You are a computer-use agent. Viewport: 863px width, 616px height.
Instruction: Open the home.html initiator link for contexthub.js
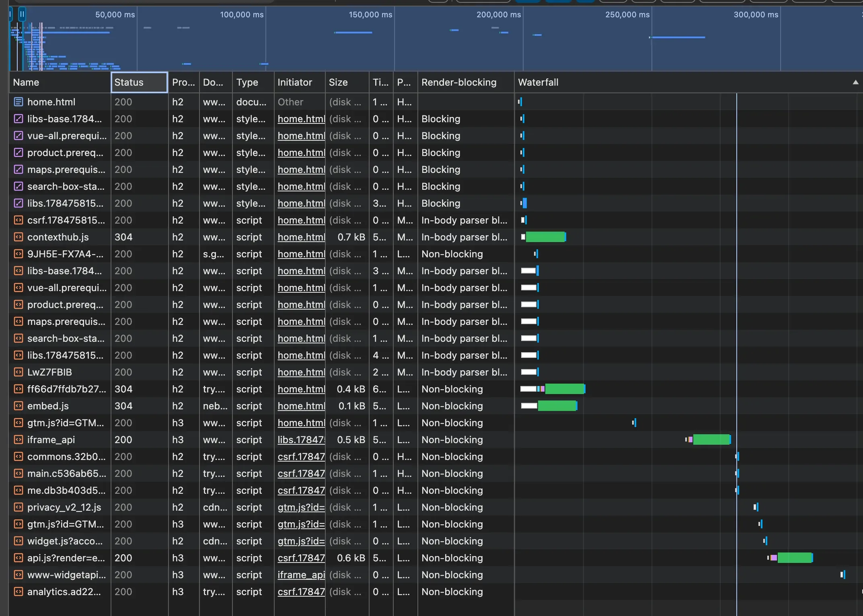301,237
